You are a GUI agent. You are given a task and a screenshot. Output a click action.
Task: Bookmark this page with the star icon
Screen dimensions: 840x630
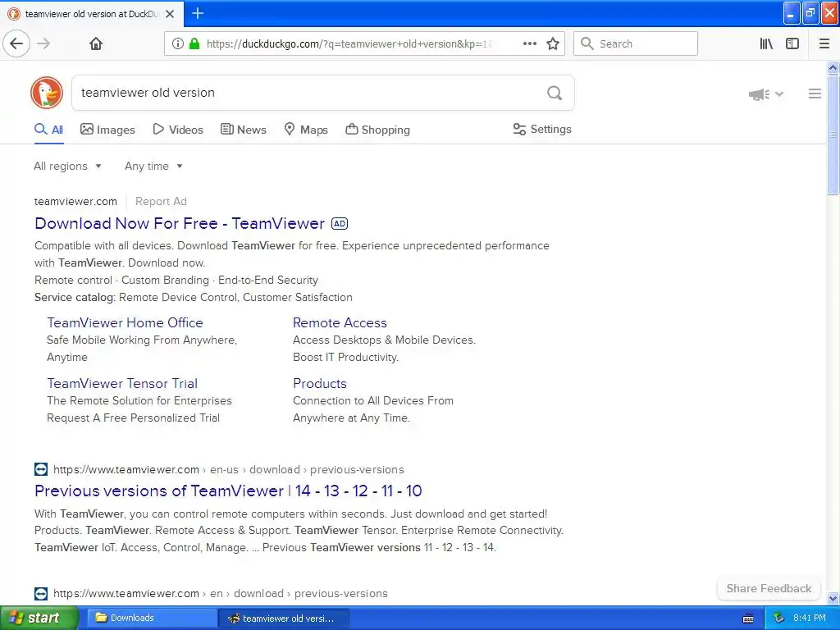click(x=553, y=43)
